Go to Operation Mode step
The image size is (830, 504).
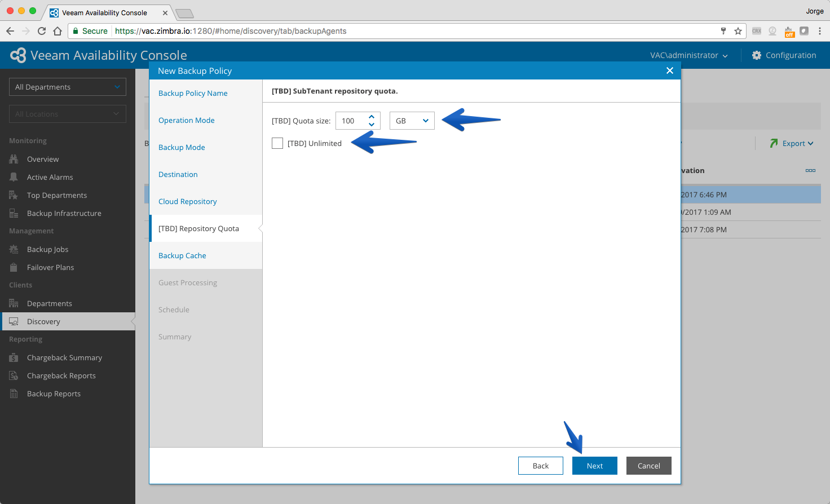tap(187, 120)
